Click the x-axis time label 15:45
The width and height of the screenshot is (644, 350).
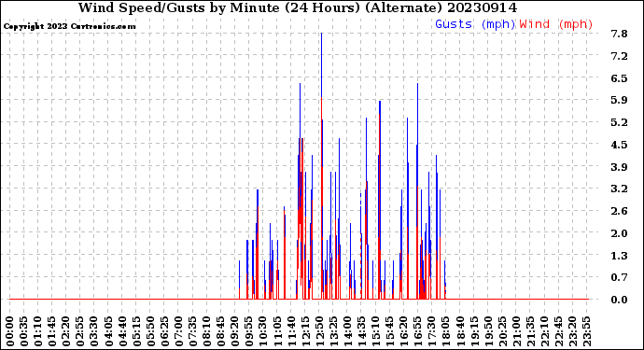(389, 331)
